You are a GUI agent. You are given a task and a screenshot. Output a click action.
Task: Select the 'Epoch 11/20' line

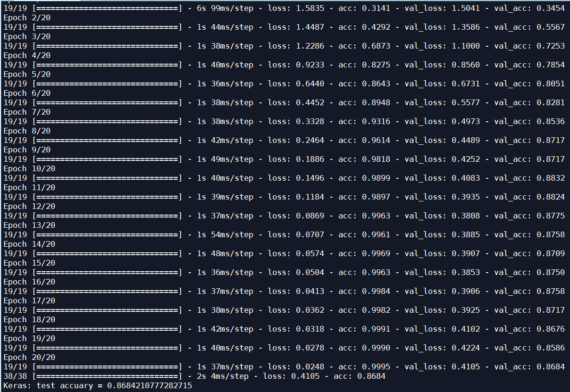click(x=29, y=187)
